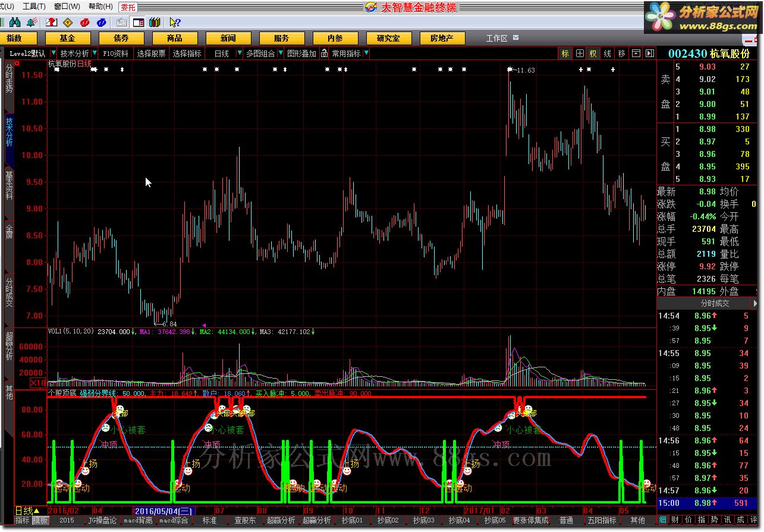Click the 选择股票 button

pyautogui.click(x=151, y=53)
